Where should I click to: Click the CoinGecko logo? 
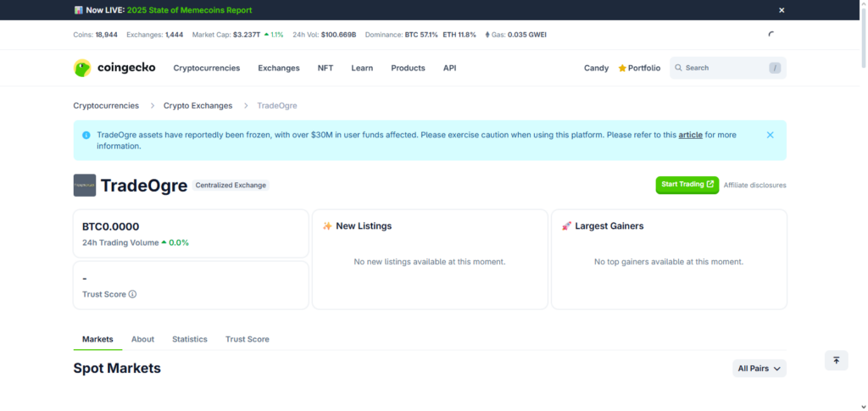point(114,68)
